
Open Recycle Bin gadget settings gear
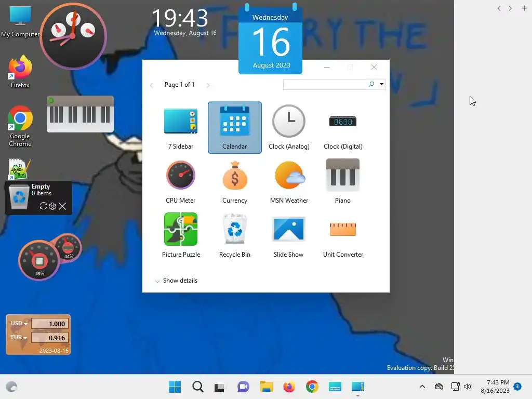click(52, 206)
